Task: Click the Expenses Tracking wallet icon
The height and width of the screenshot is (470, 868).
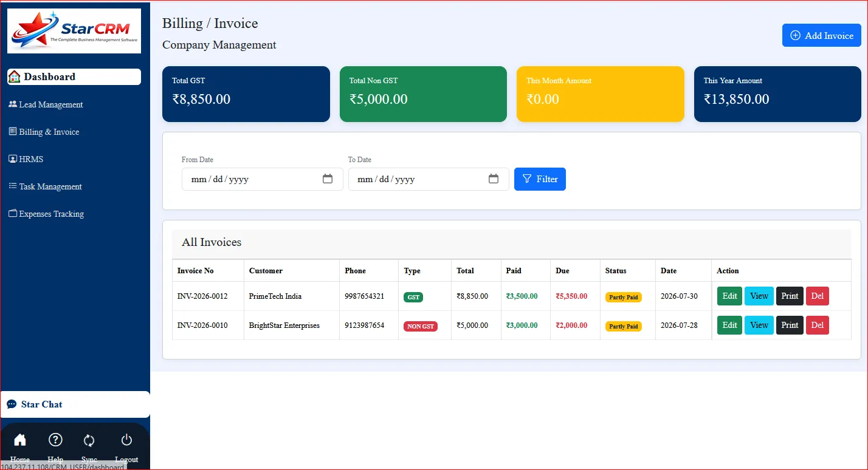Action: tap(13, 214)
